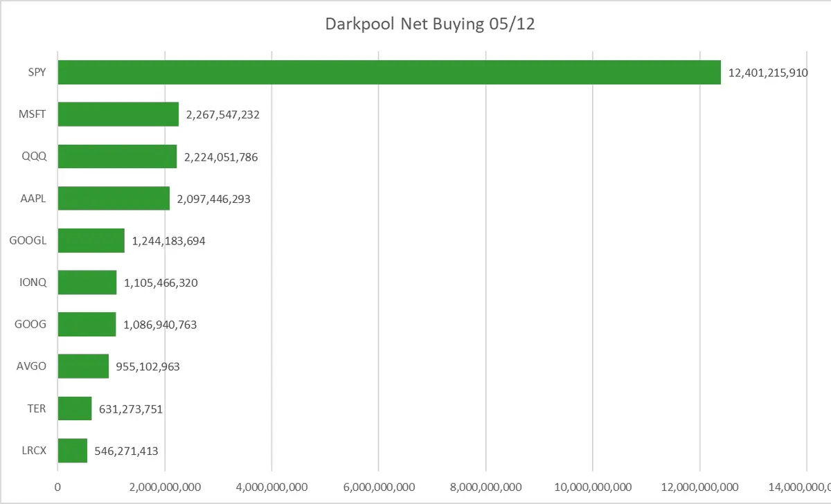Click the 8,000,000,000 axis tick label
Screen dimensions: 831x504
pyautogui.click(x=485, y=487)
